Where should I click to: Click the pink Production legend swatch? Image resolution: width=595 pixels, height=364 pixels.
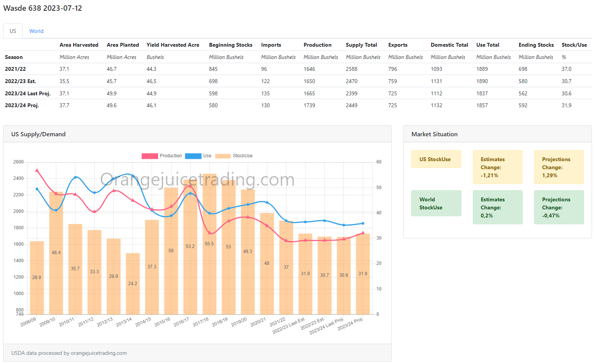click(149, 156)
